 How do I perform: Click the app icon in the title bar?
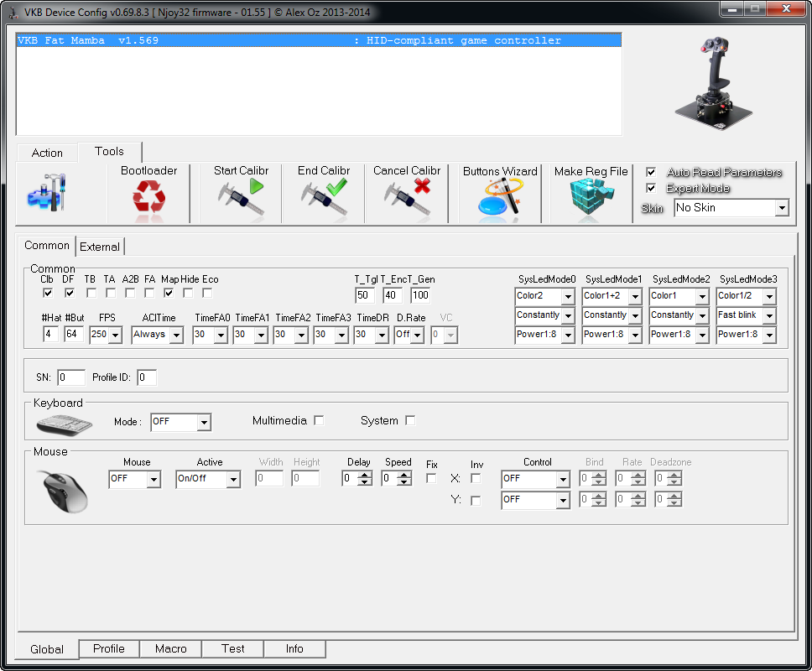click(x=13, y=12)
